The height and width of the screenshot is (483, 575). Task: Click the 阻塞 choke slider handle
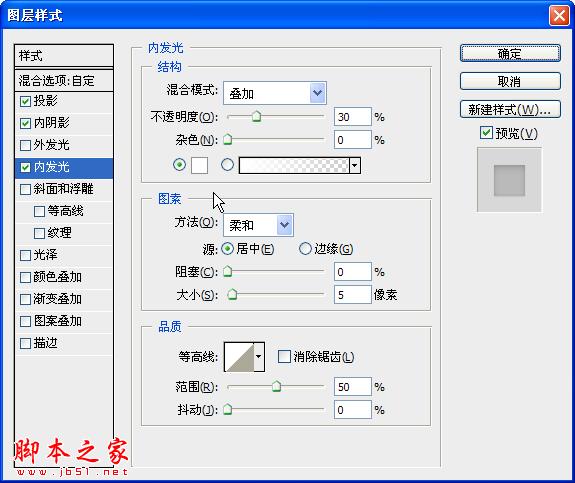[x=228, y=271]
